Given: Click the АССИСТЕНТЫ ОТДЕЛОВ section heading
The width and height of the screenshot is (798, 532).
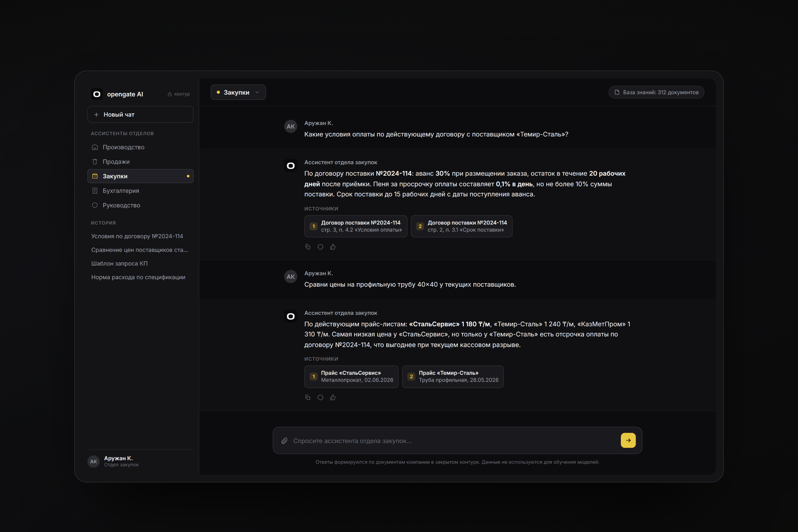Looking at the screenshot, I should (x=122, y=133).
